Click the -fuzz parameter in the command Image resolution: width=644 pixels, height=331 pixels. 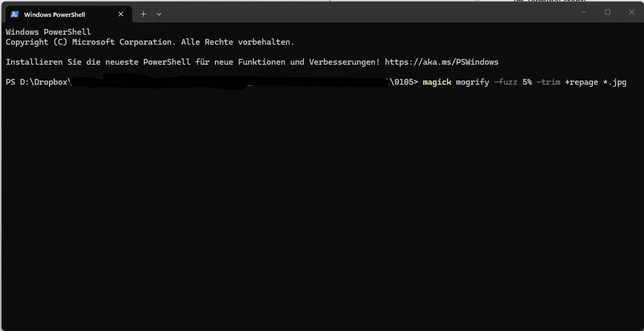(x=506, y=82)
